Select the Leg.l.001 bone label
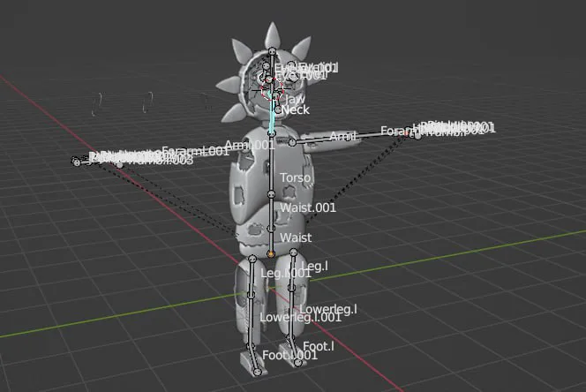 pos(286,273)
